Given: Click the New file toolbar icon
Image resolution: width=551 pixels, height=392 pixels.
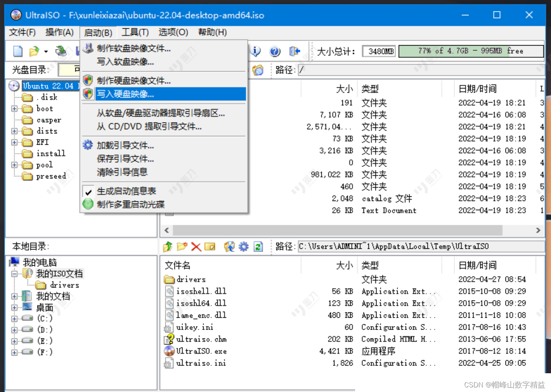Looking at the screenshot, I should (x=18, y=51).
